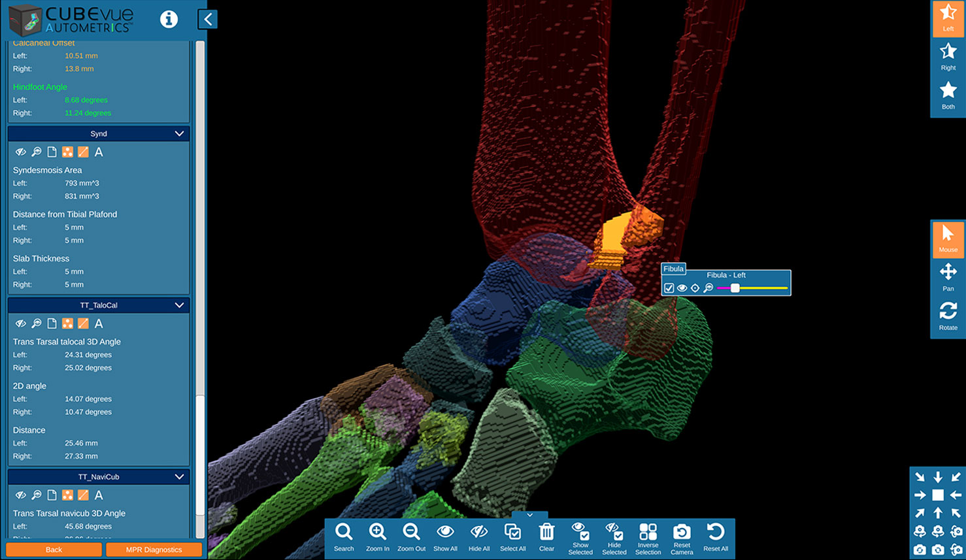Collapse the TT_NaviCub section dropdown
Image resolution: width=966 pixels, height=560 pixels.
click(x=179, y=477)
